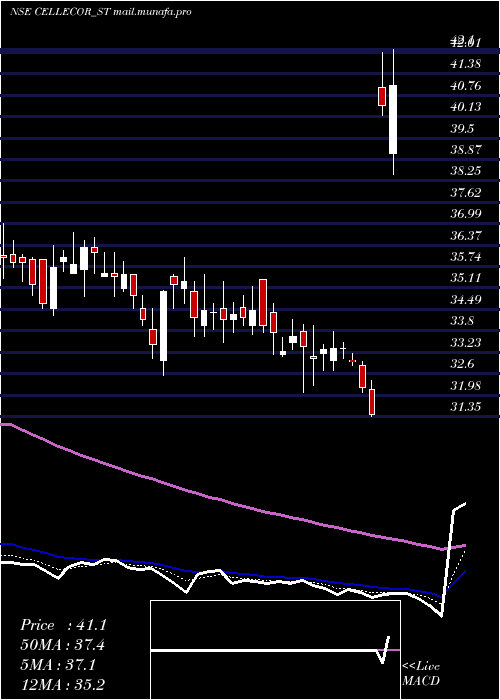Click the red candlestick above 40.13 level
The width and height of the screenshot is (500, 700).
[x=382, y=96]
